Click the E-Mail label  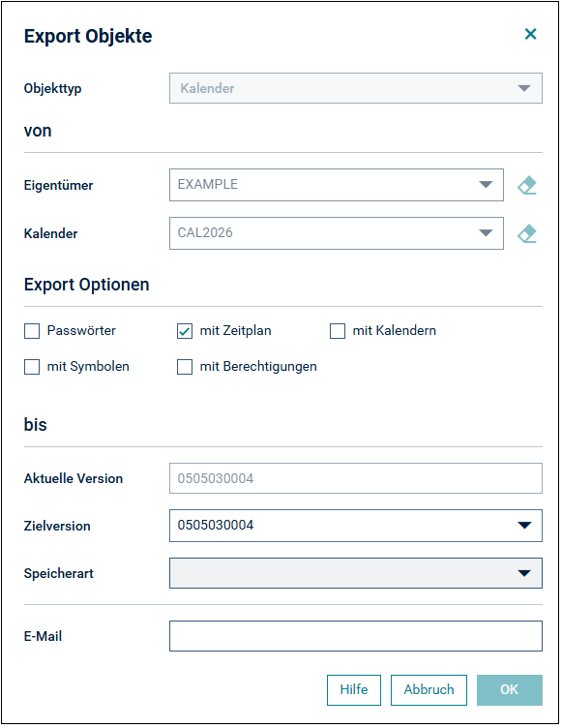pyautogui.click(x=44, y=637)
